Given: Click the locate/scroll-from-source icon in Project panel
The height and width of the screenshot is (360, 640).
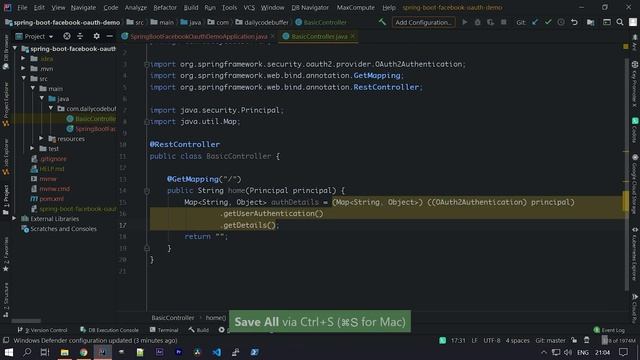Looking at the screenshot, I should [x=67, y=36].
